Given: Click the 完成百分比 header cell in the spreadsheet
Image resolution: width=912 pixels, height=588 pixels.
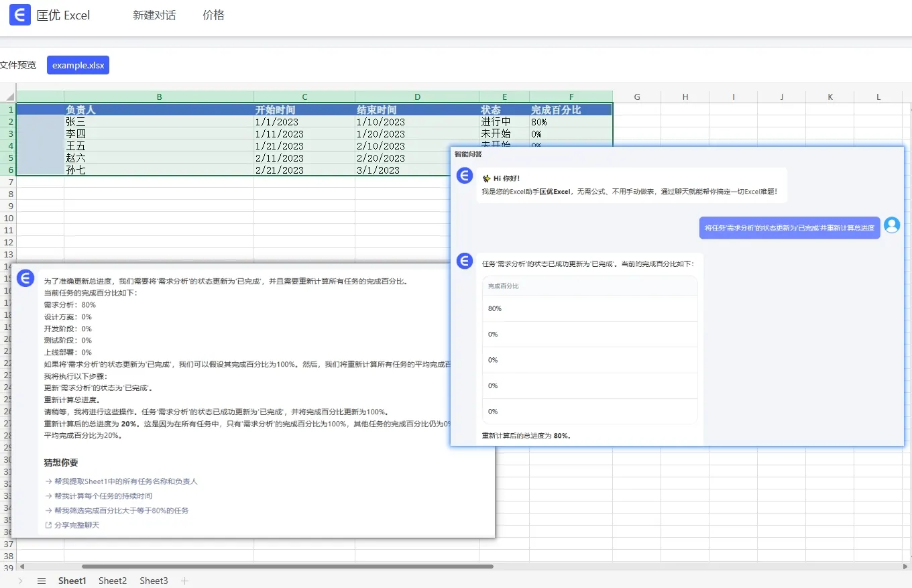Looking at the screenshot, I should pos(571,109).
